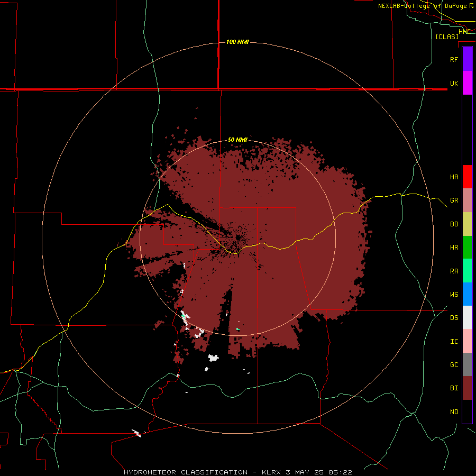Click the RA legend label

454,271
